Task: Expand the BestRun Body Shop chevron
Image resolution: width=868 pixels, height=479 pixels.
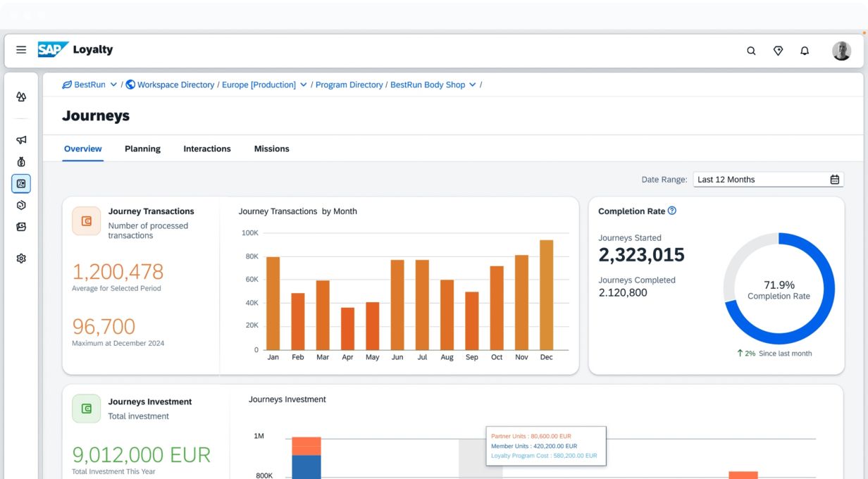Action: [473, 85]
